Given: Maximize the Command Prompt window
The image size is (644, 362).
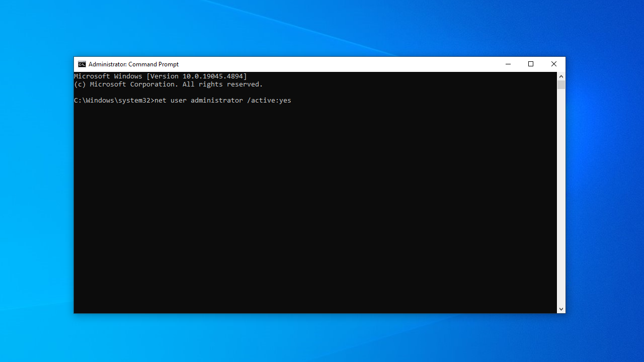Looking at the screenshot, I should tap(531, 64).
